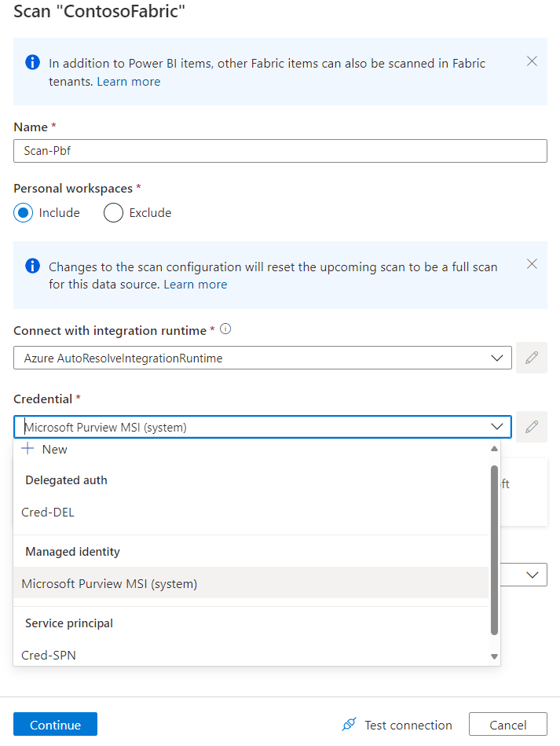Click the Test connection plug icon

pos(350,725)
